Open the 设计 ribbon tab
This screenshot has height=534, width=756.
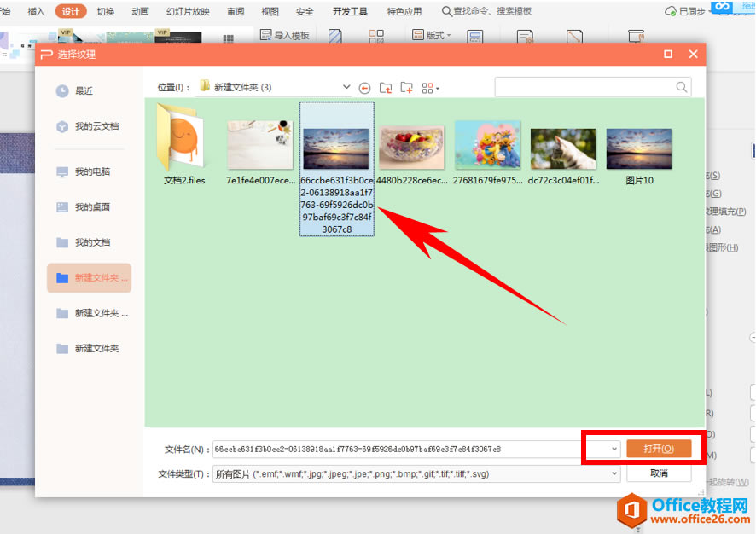[x=71, y=11]
